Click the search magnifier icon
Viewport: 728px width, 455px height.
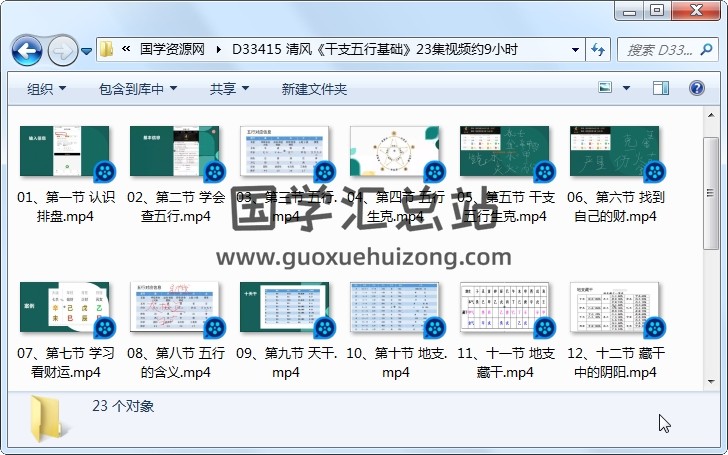coord(706,49)
